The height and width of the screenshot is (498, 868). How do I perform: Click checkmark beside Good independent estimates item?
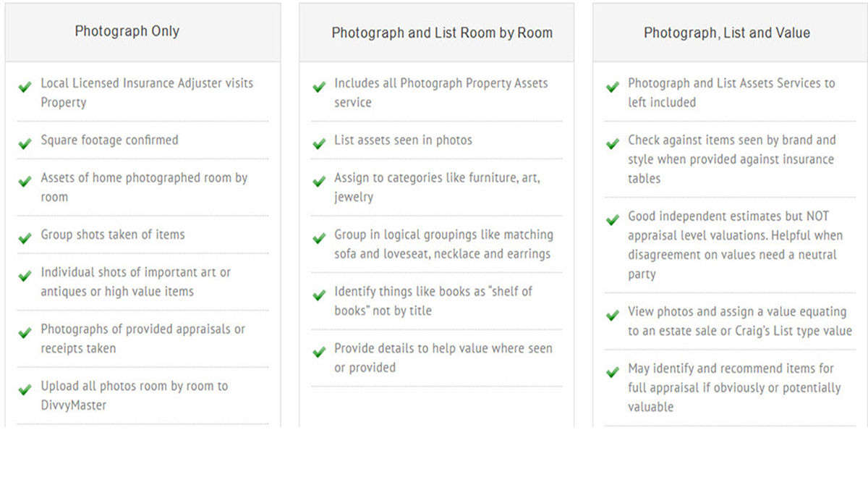[x=613, y=219]
